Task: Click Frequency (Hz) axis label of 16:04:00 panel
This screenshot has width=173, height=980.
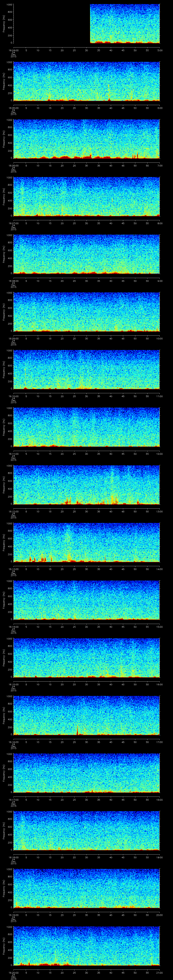Action: tap(4, 24)
